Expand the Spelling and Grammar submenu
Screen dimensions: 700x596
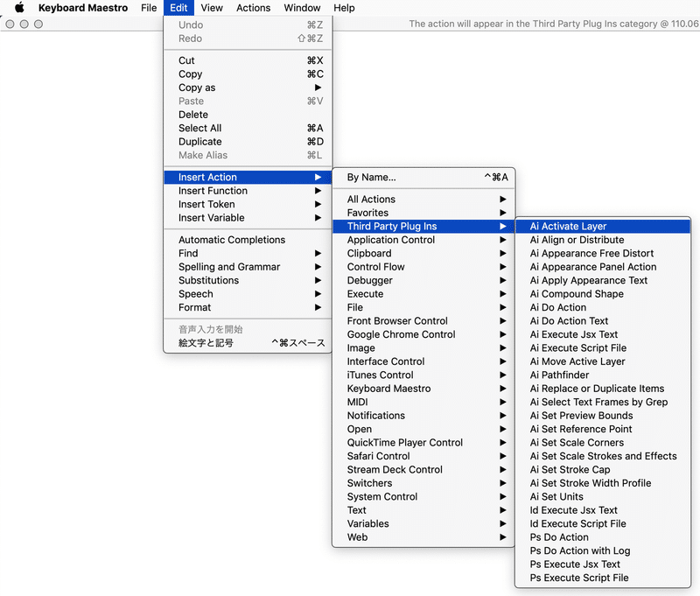[x=248, y=267]
